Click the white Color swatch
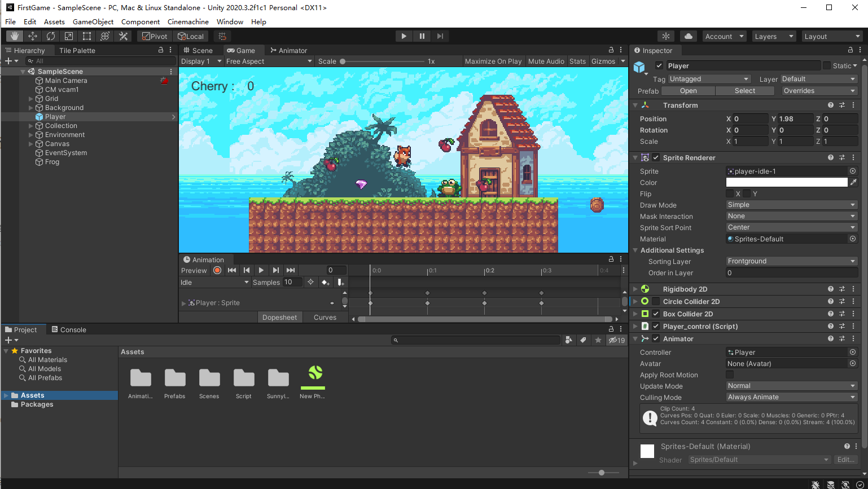The image size is (868, 489). pyautogui.click(x=787, y=182)
